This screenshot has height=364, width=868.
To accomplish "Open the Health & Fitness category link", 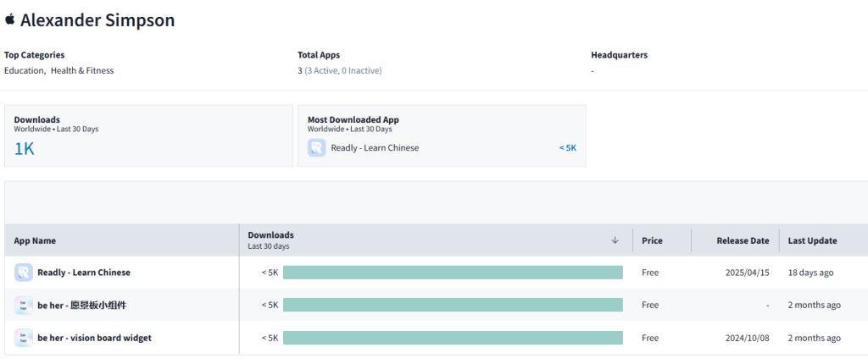I will tap(82, 71).
